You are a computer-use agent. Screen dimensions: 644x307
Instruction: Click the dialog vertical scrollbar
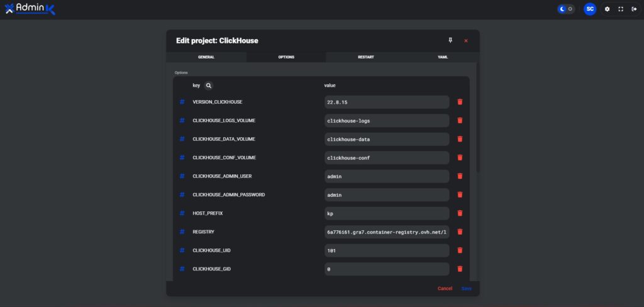478,117
